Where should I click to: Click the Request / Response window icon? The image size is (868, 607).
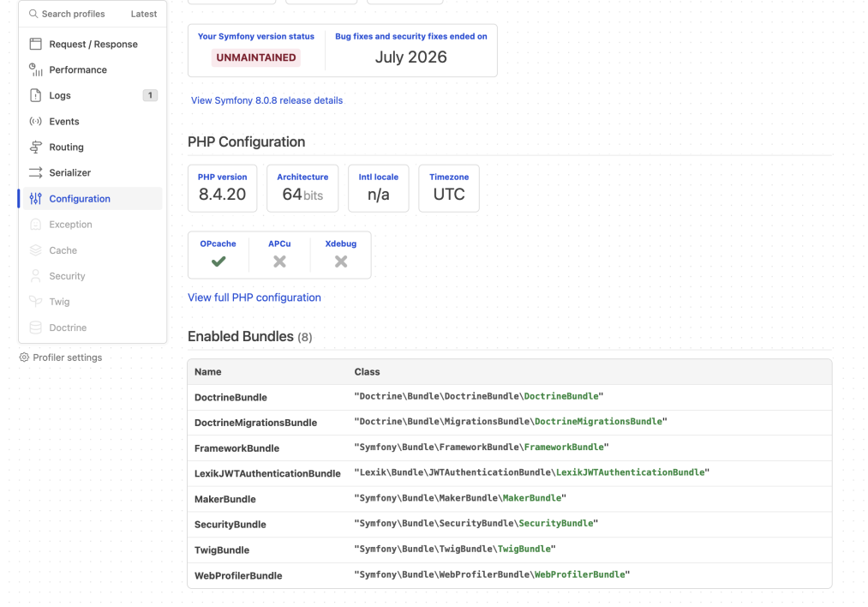click(35, 44)
